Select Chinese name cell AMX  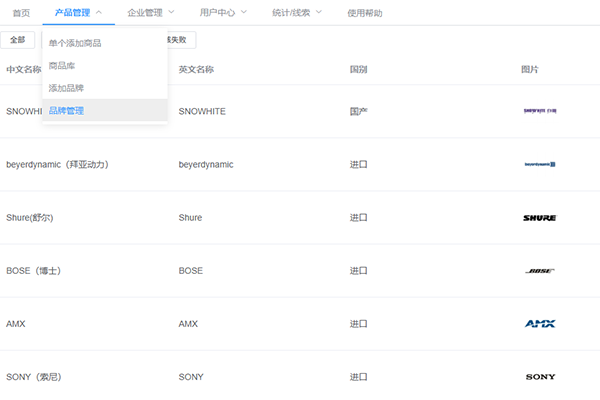coord(16,324)
